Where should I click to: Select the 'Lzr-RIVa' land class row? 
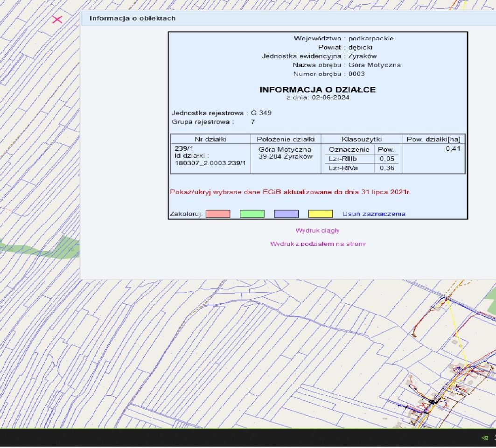(343, 168)
